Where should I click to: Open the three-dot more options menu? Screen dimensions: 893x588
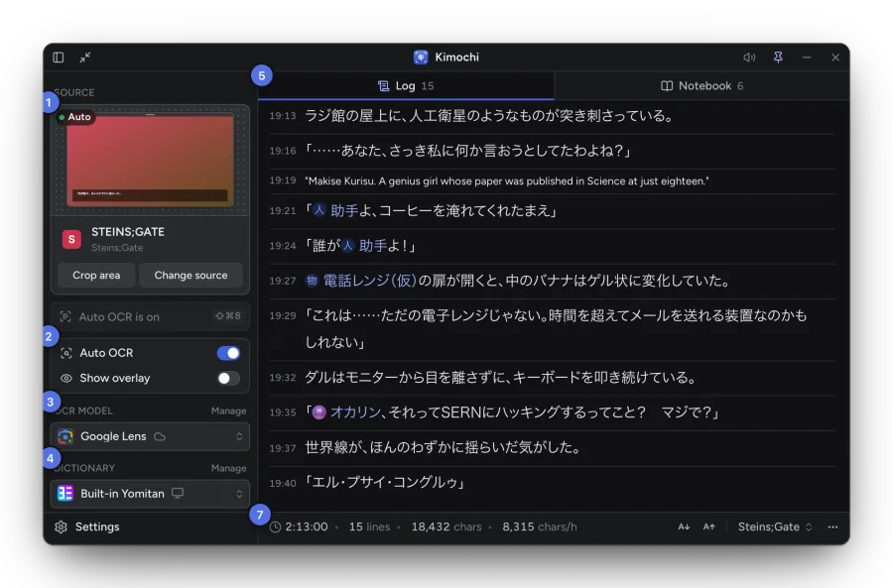click(832, 527)
